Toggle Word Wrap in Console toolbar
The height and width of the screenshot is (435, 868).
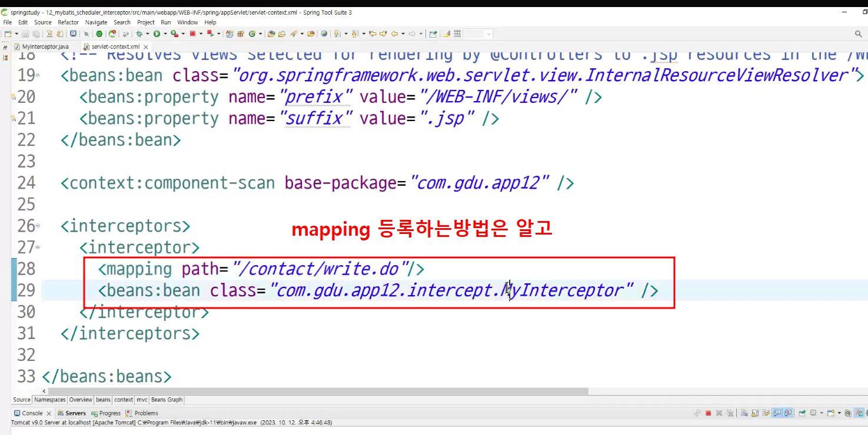click(x=766, y=413)
